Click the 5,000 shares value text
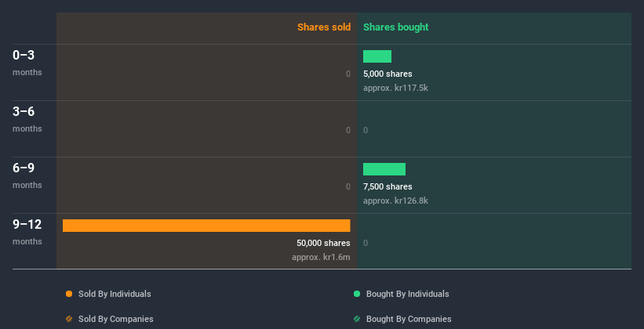 coord(387,74)
